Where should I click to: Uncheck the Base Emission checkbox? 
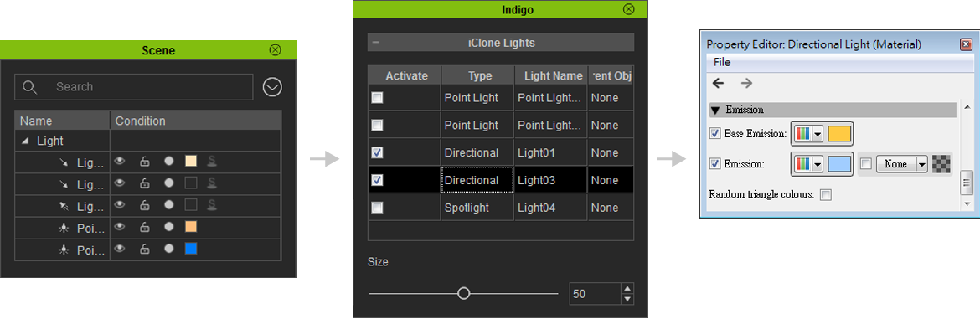coord(715,133)
